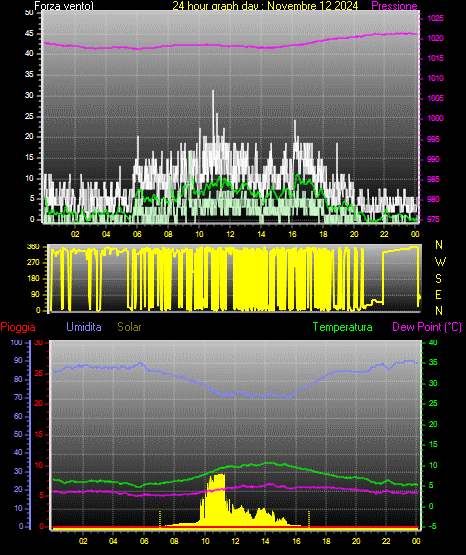
Task: Click green temperature axis value 40
Action: click(433, 343)
